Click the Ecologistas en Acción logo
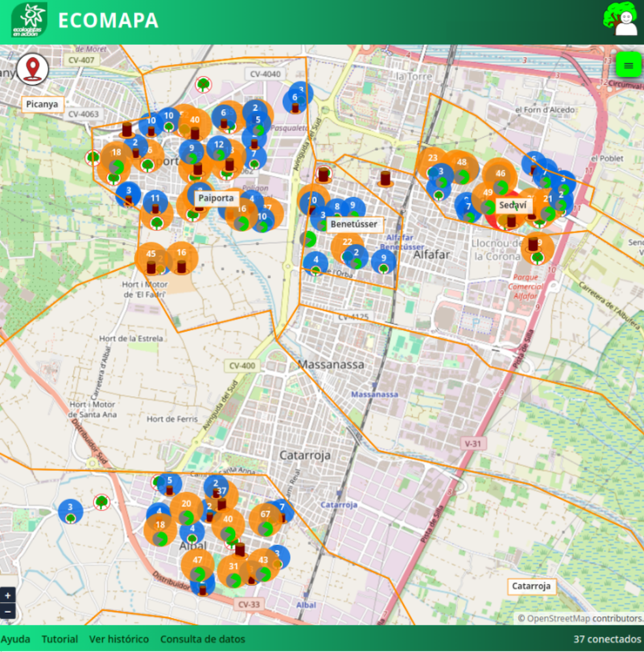The image size is (644, 652). coord(29,20)
